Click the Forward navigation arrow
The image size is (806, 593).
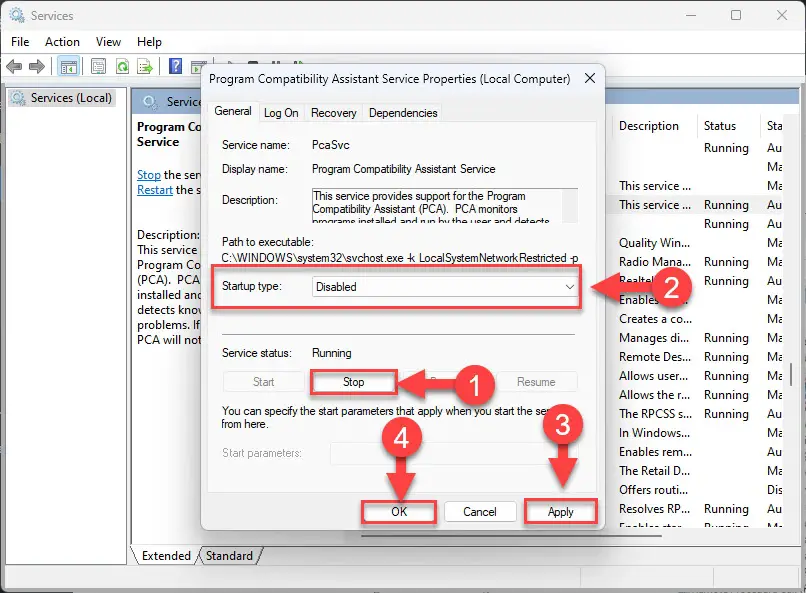click(36, 66)
